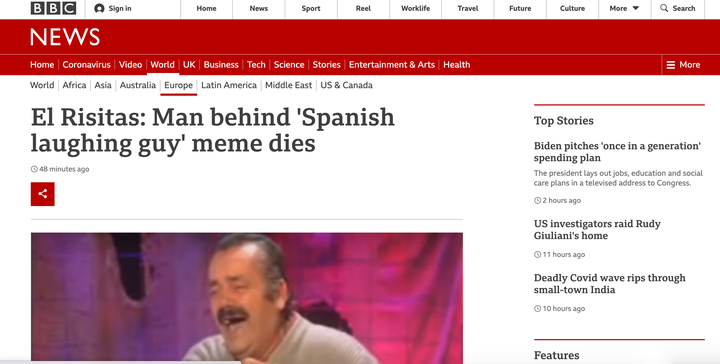Click Biden story summary text
Screen dimensions: 720x364
point(618,178)
